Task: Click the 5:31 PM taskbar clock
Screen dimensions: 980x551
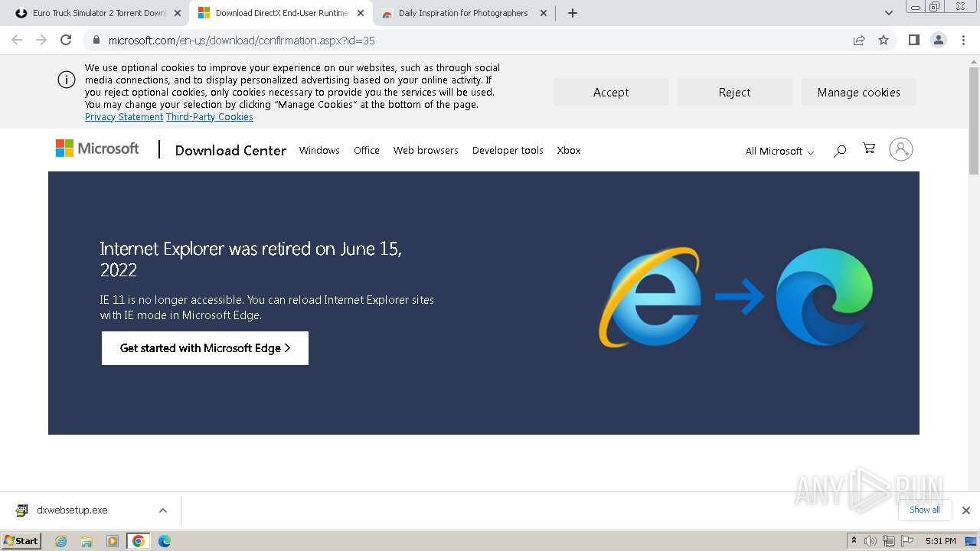Action: [x=940, y=541]
